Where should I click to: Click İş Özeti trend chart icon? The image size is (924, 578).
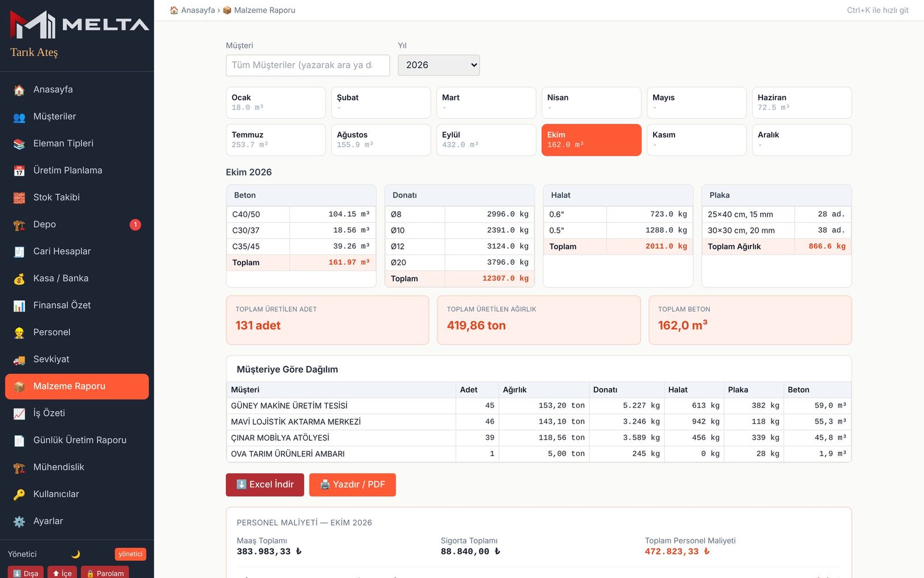[19, 414]
